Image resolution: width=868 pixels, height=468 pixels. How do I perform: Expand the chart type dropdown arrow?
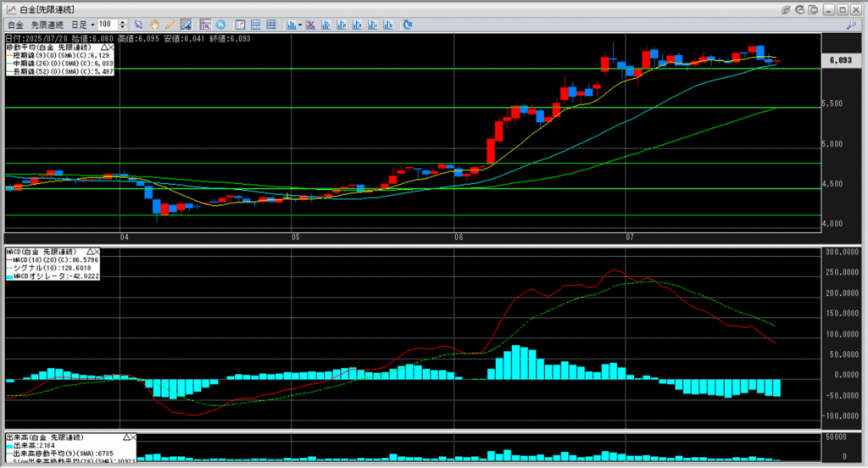(300, 25)
